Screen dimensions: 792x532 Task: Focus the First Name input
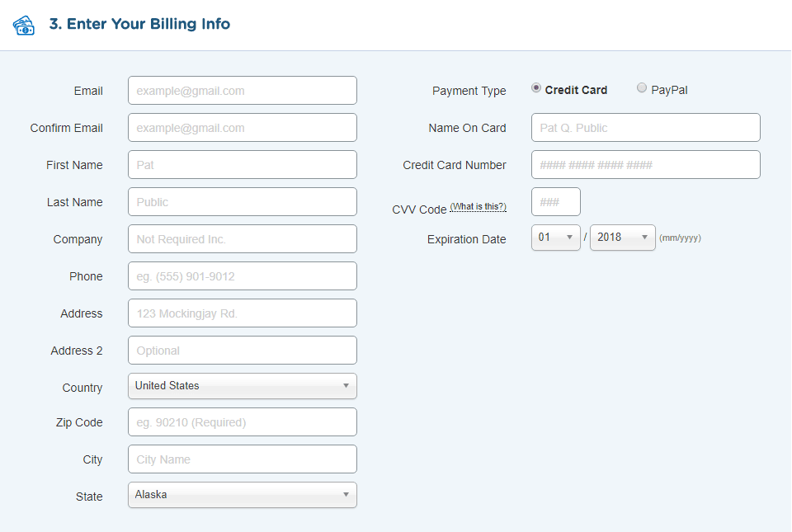[x=242, y=164]
